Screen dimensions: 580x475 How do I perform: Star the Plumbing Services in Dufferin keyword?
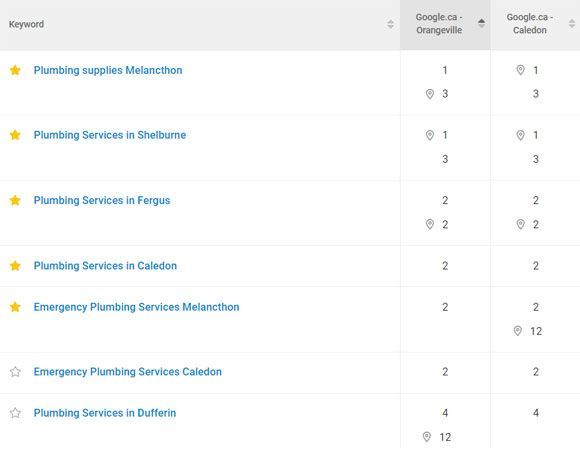[x=15, y=412]
